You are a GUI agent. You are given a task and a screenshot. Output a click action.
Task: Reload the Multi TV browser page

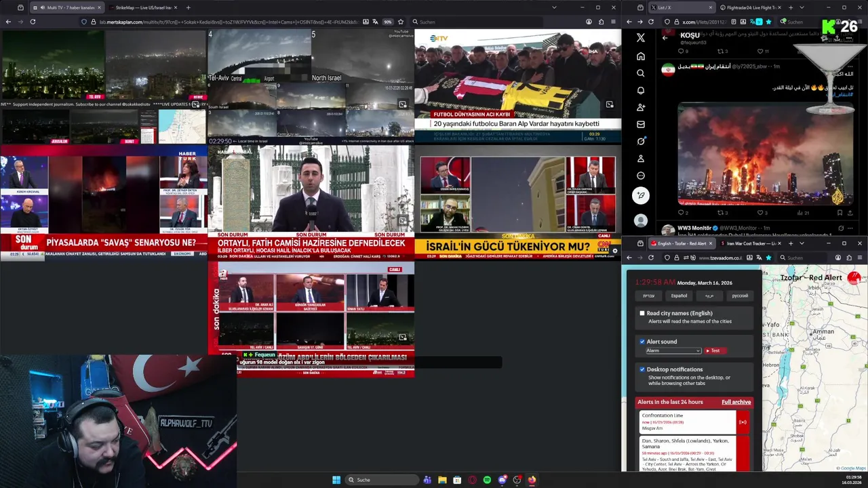pyautogui.click(x=33, y=22)
